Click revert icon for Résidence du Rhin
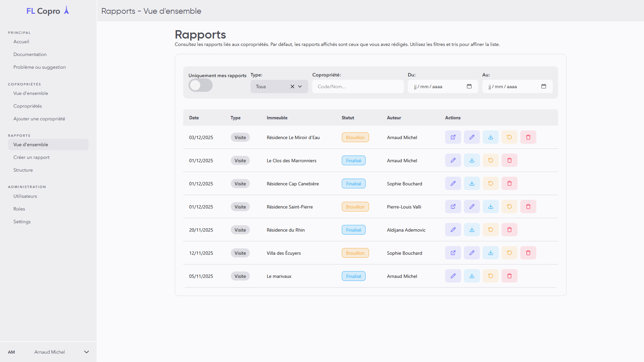Image resolution: width=644 pixels, height=362 pixels. point(490,230)
